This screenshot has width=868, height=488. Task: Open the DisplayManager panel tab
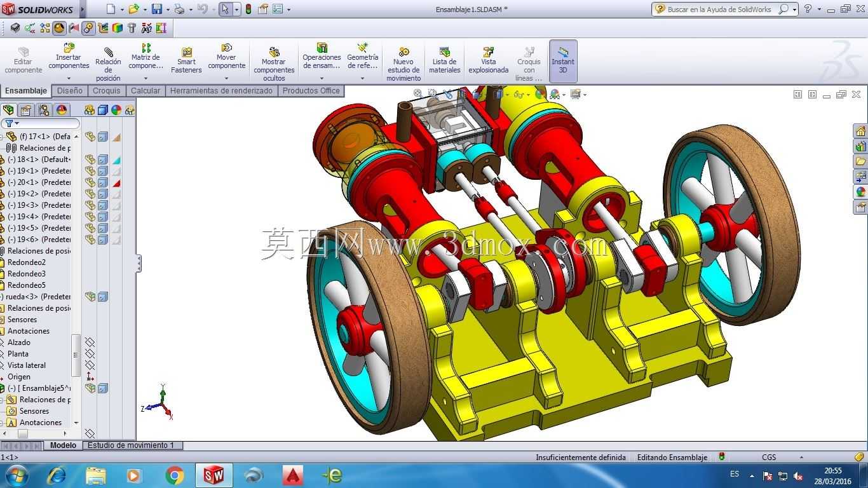[x=62, y=110]
